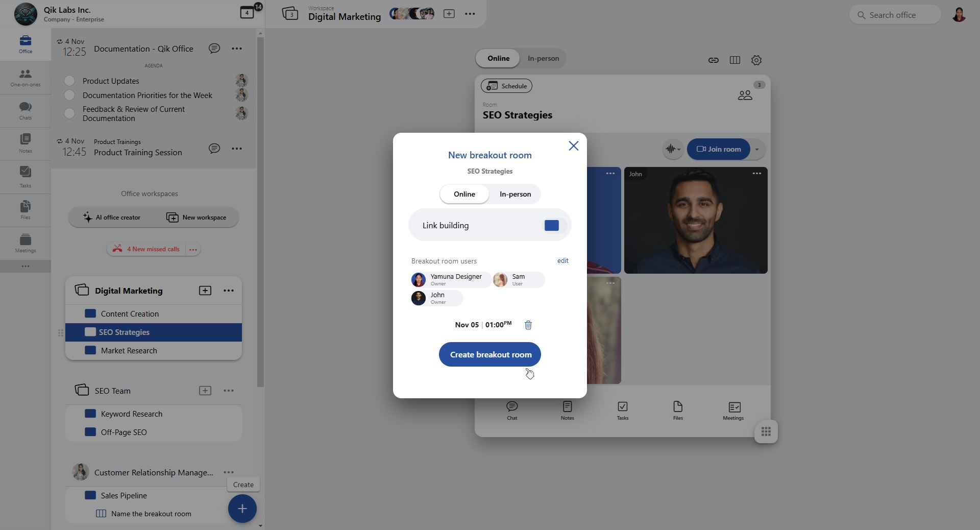Switch breakout room mode to In-person

pos(515,194)
